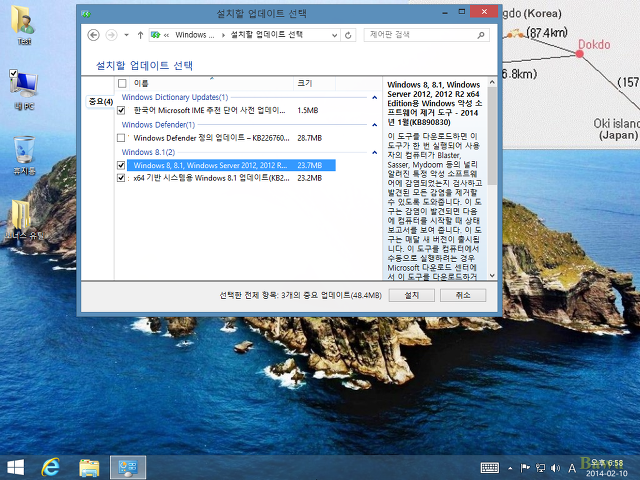Sort the list by 크기 column
Screen dimensions: 640x480
pyautogui.click(x=314, y=83)
